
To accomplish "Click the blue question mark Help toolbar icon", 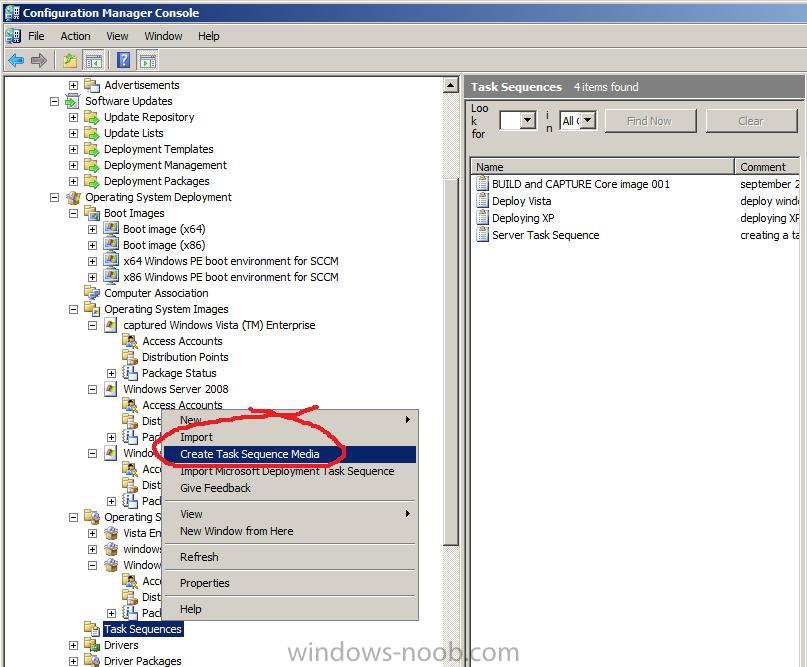I will tap(124, 61).
